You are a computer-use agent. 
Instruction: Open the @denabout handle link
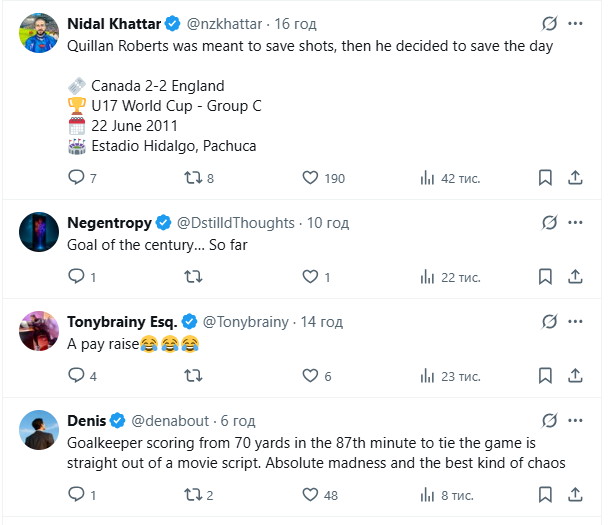click(x=169, y=421)
